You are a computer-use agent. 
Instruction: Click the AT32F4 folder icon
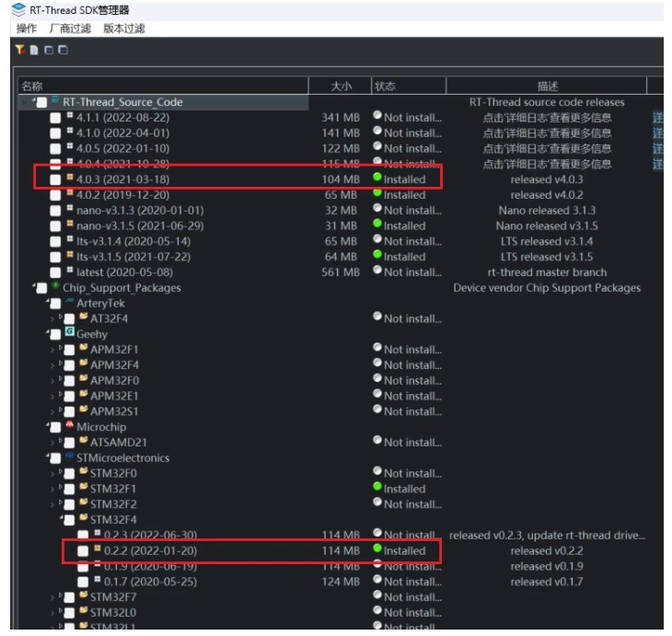click(x=84, y=317)
